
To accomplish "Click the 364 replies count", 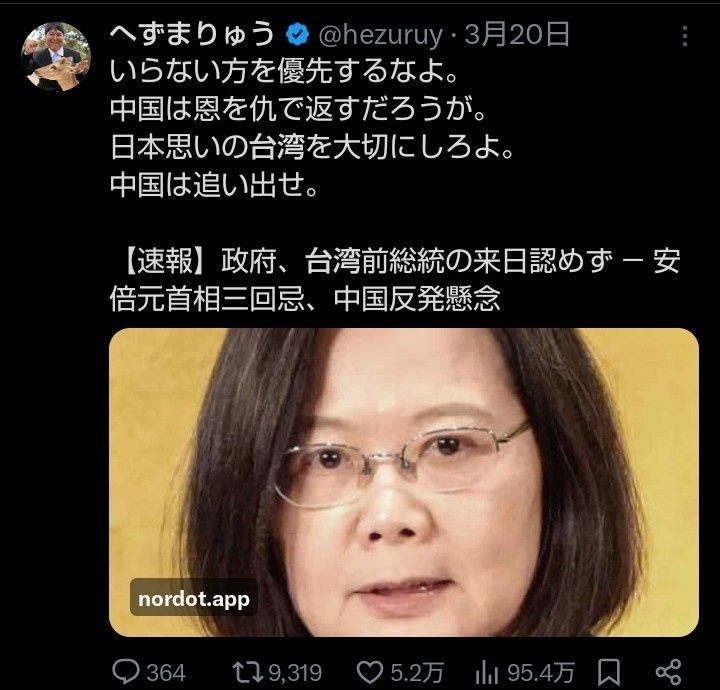I will point(166,673).
